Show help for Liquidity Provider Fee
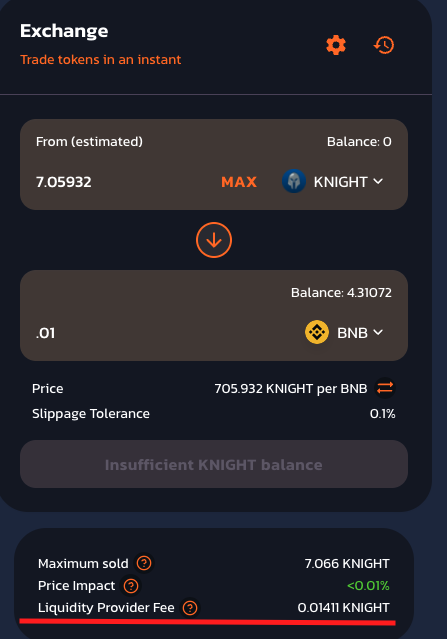 point(190,608)
